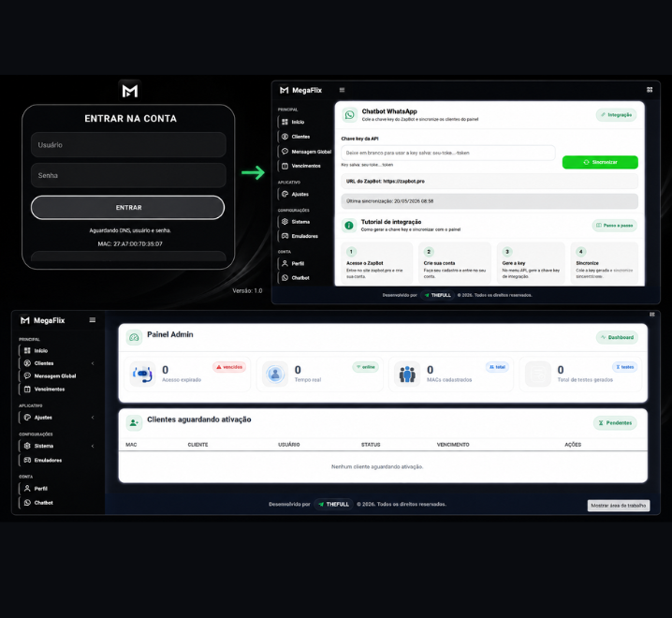Open Chatbot in Painel Admin sidebar

(x=38, y=502)
